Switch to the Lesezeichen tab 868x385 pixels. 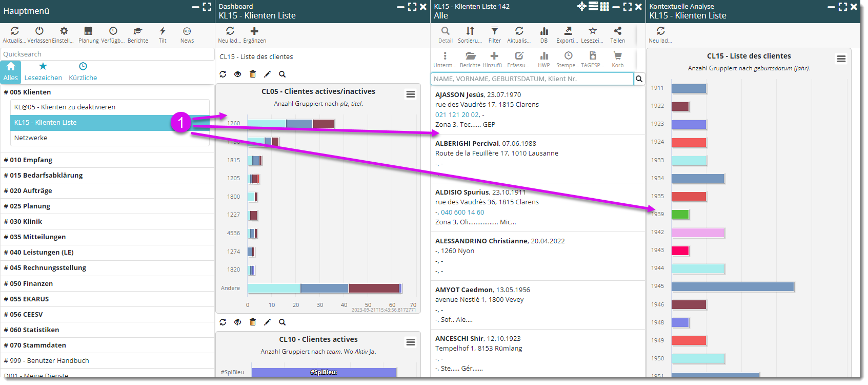(43, 72)
